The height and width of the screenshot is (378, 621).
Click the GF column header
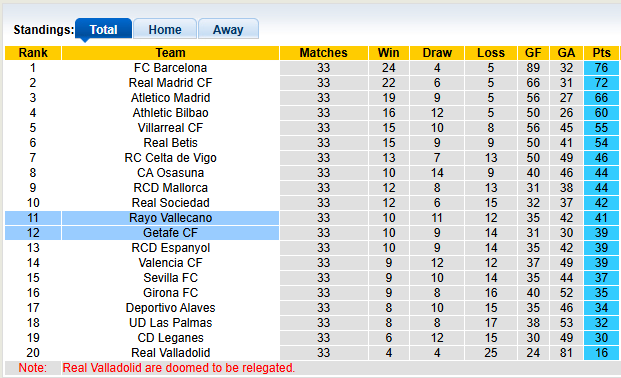(x=533, y=53)
